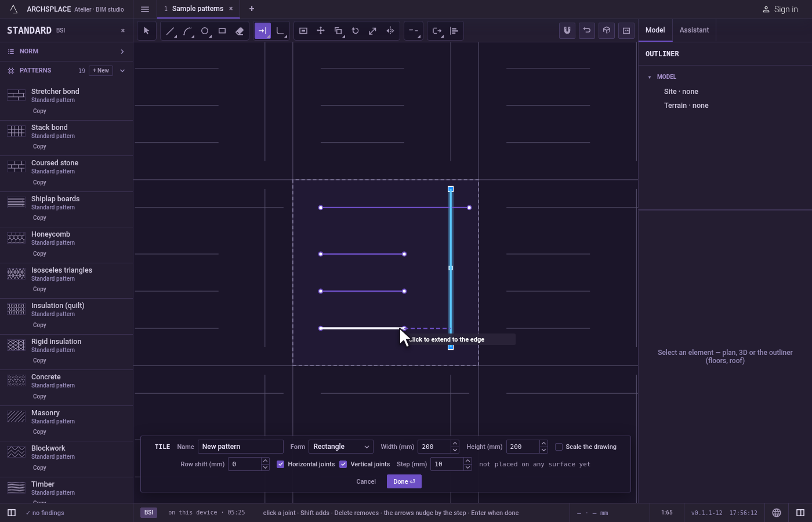
Task: Select the Sample patterns tab
Action: pos(198,9)
